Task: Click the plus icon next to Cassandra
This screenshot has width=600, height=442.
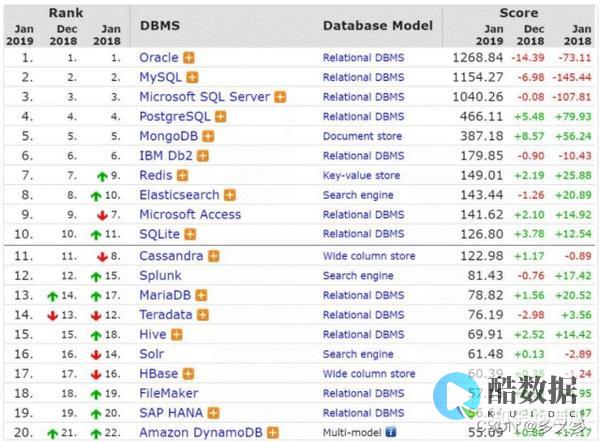Action: [214, 256]
